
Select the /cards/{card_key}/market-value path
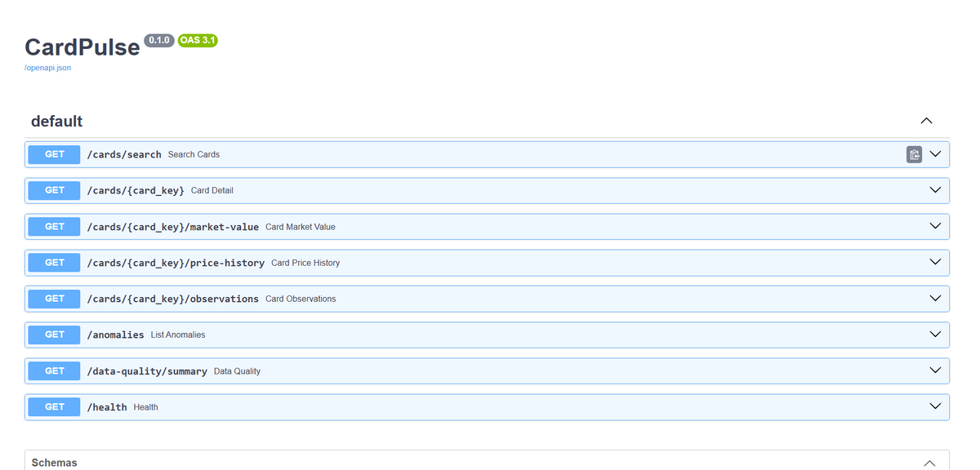(172, 226)
